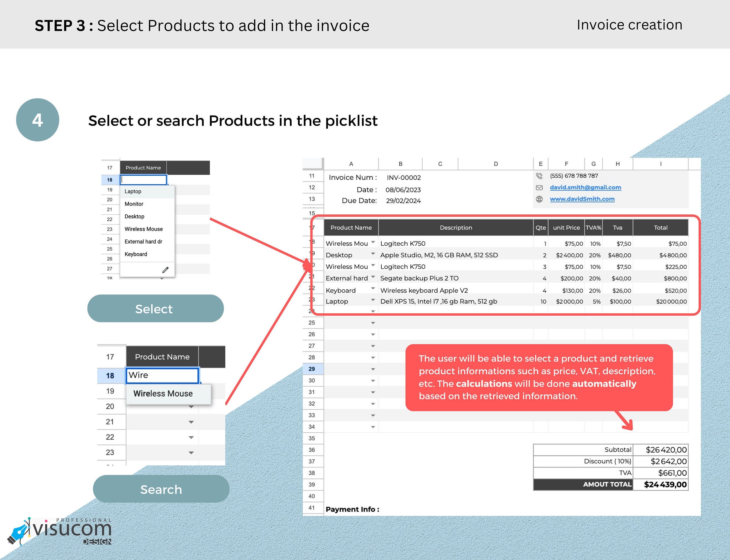Click the phone icon beside (555) 678 788 787
This screenshot has height=560, width=730.
pos(539,176)
